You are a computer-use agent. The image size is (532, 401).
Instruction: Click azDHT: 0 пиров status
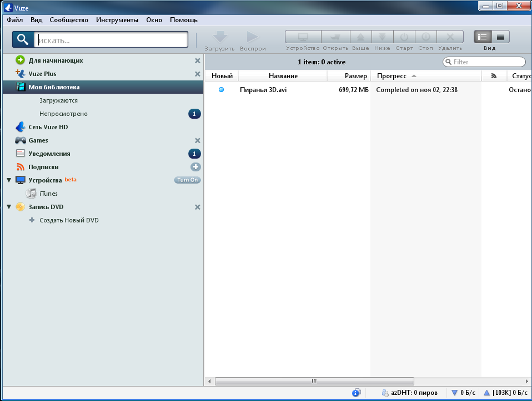pos(409,393)
